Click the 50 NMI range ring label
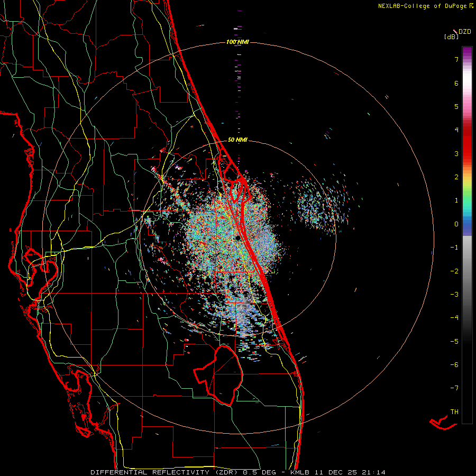Viewport: 476px width, 476px height. [x=237, y=140]
